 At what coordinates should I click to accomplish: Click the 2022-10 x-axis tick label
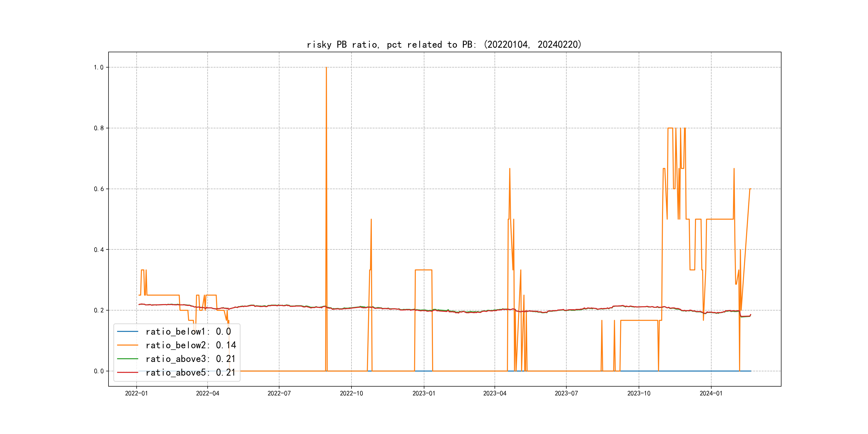pyautogui.click(x=351, y=393)
